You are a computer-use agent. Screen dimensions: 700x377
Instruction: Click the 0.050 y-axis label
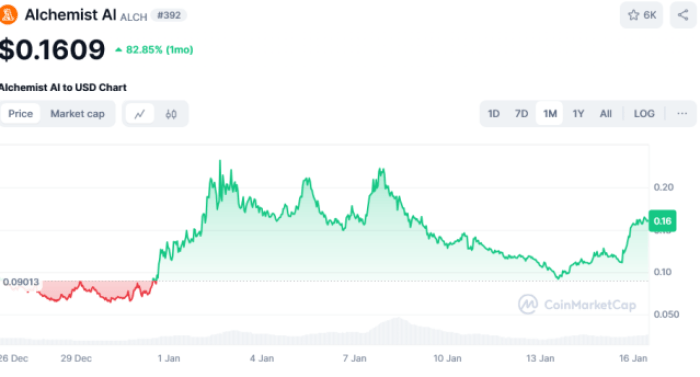pyautogui.click(x=666, y=314)
